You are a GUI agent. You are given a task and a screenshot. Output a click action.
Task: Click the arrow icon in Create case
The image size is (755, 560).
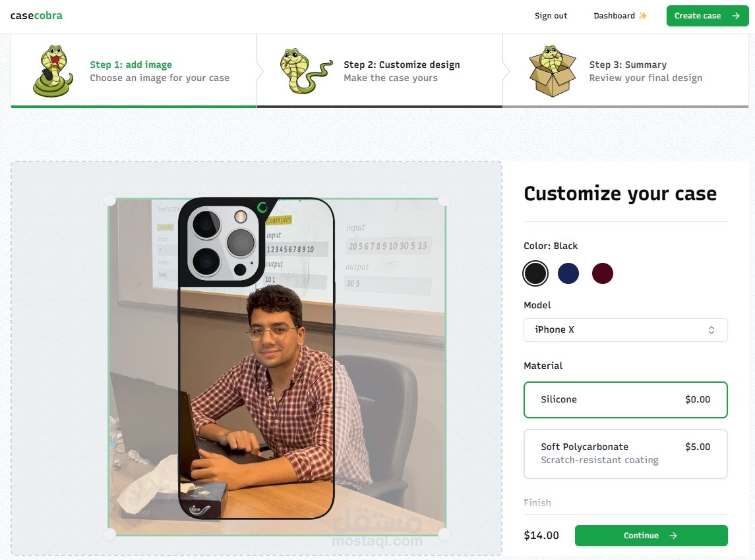pos(736,16)
